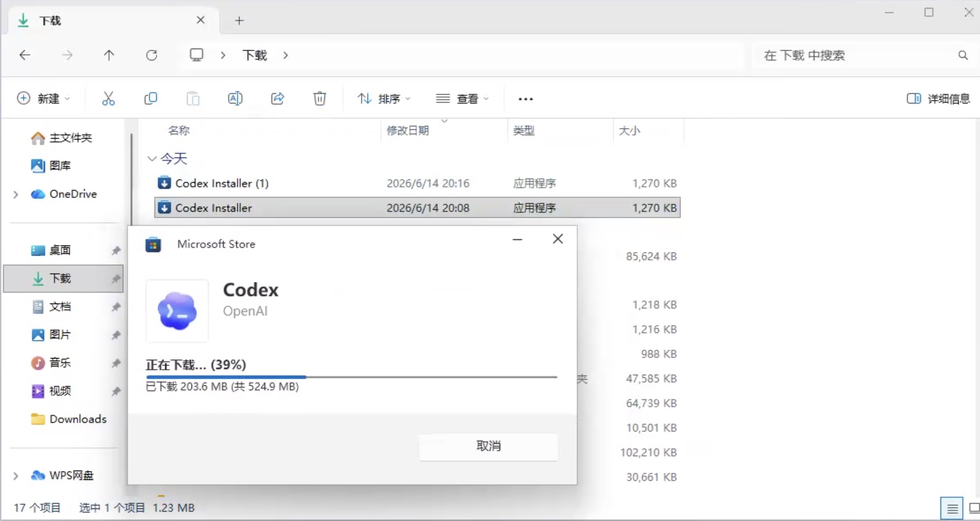Screen dimensions: 980x521
Task: Share the selected file
Action: (277, 99)
